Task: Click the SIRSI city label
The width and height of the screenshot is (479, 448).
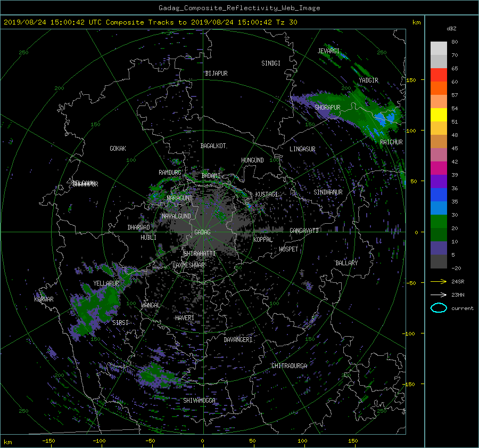Action: 120,323
